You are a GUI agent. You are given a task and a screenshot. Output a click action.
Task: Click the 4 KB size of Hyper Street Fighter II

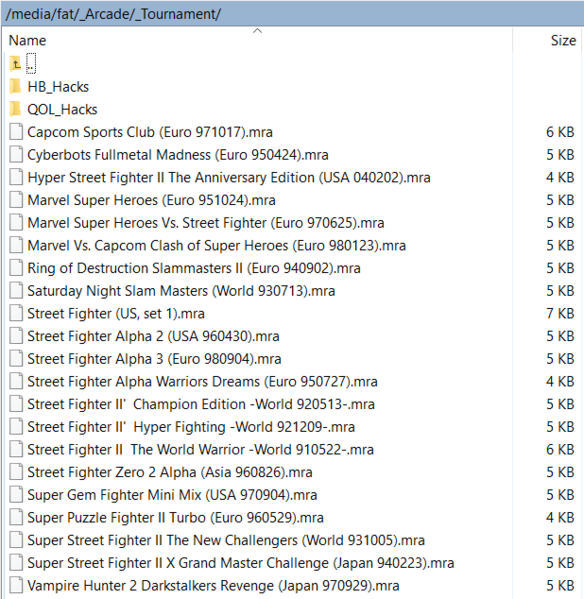(x=560, y=177)
